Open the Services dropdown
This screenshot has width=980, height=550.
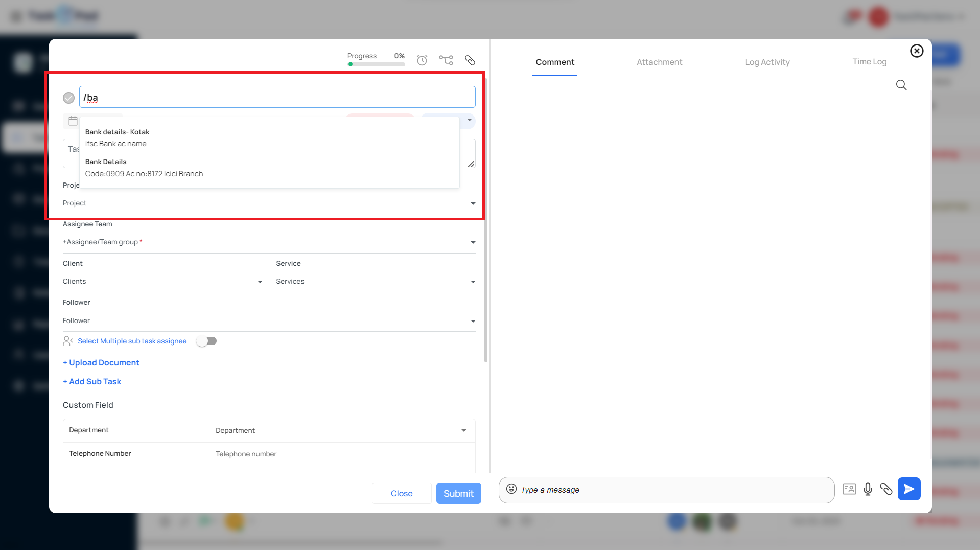point(473,282)
